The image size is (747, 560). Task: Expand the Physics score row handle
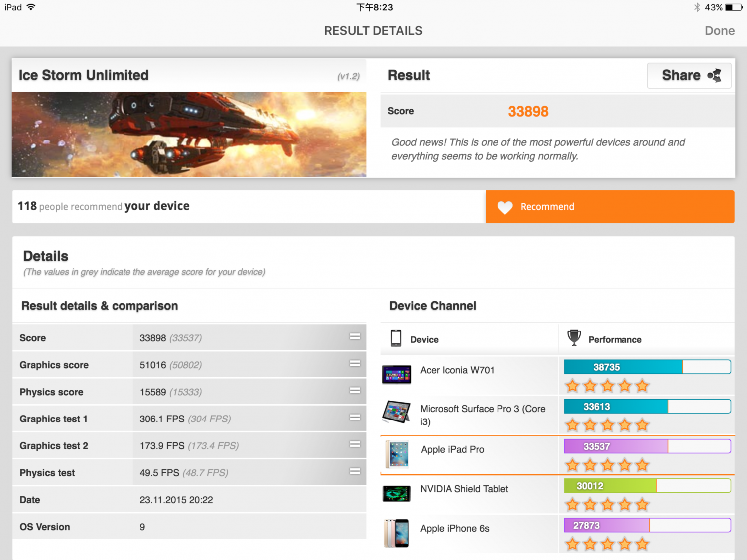click(355, 391)
